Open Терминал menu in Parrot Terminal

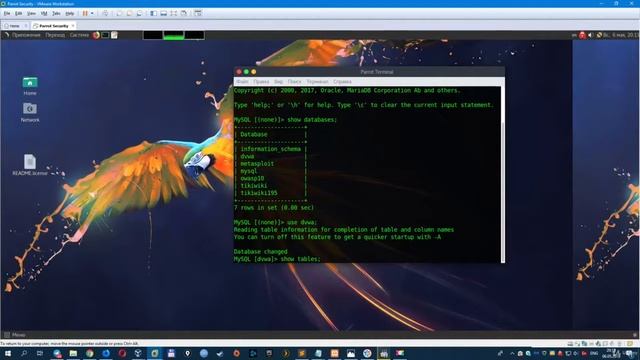pyautogui.click(x=317, y=82)
